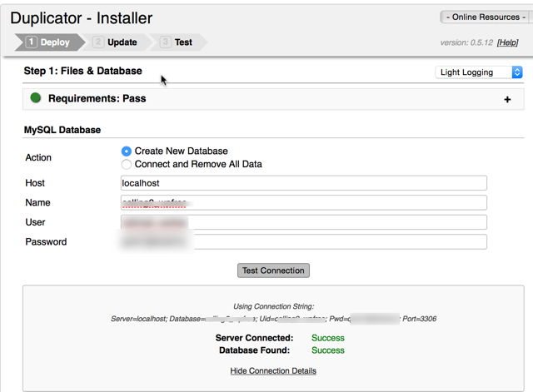Screen dimensions: 533x392
Task: Click the connection string text line
Action: (x=273, y=319)
